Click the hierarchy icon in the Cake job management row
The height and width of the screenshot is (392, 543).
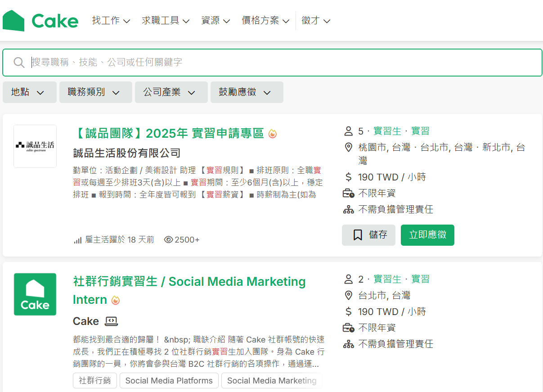click(349, 344)
